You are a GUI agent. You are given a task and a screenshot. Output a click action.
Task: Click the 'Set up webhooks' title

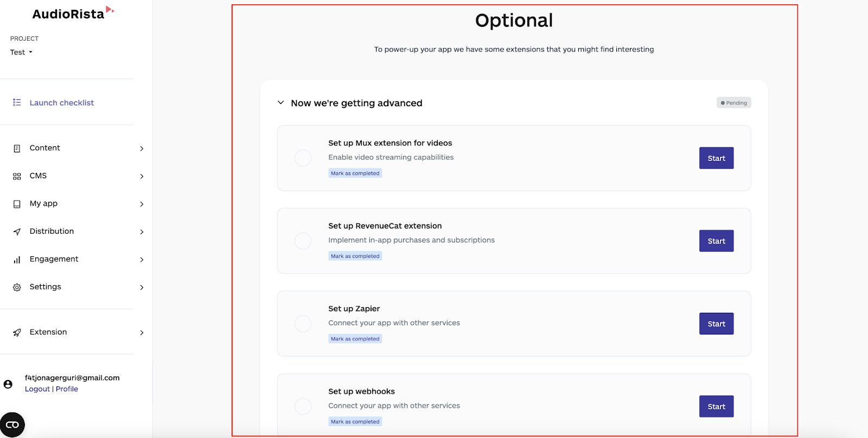tap(361, 391)
